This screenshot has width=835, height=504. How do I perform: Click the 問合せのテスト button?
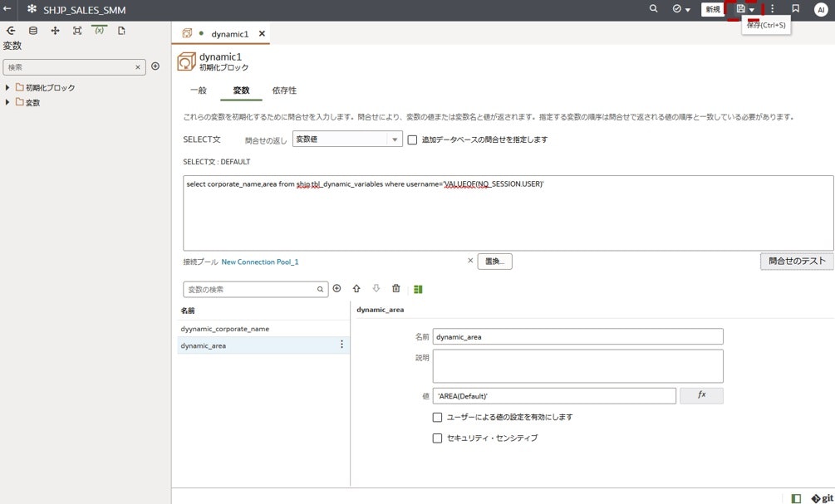(797, 261)
